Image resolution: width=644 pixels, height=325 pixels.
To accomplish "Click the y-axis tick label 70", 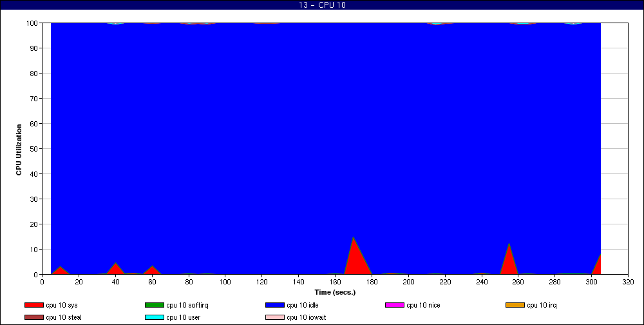I will [34, 99].
